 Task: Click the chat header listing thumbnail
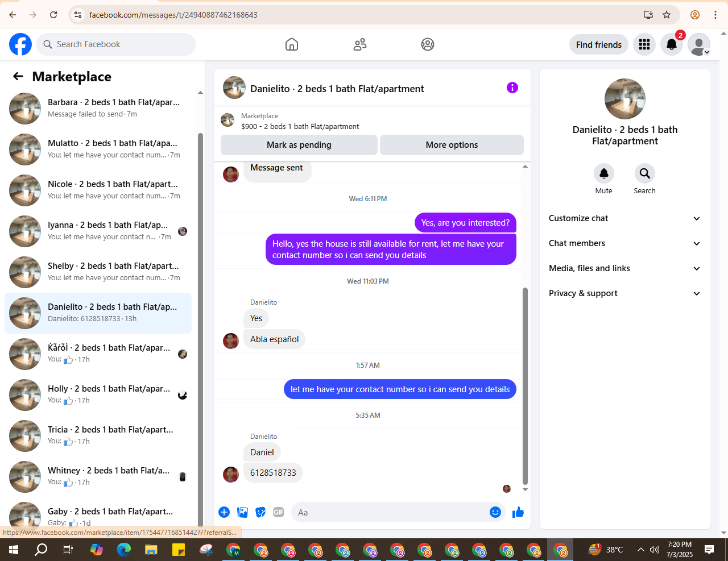click(x=234, y=88)
